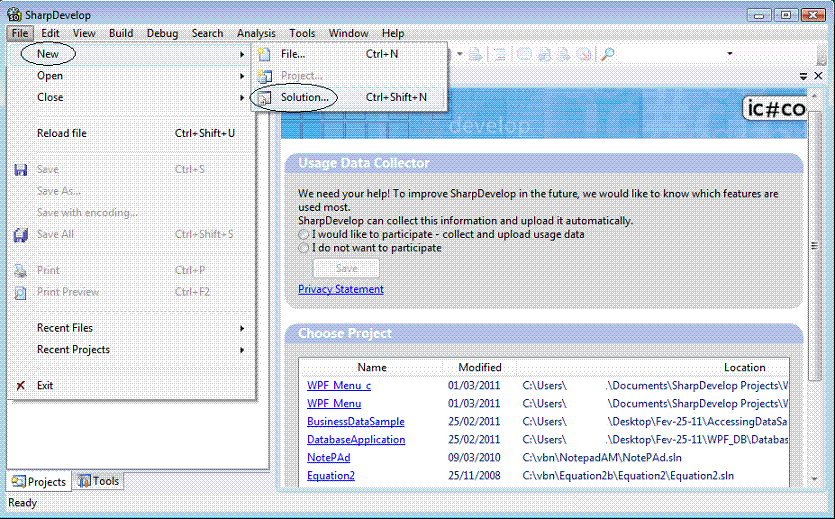Image resolution: width=835 pixels, height=519 pixels.
Task: Switch to the Projects pad tab
Action: (39, 482)
